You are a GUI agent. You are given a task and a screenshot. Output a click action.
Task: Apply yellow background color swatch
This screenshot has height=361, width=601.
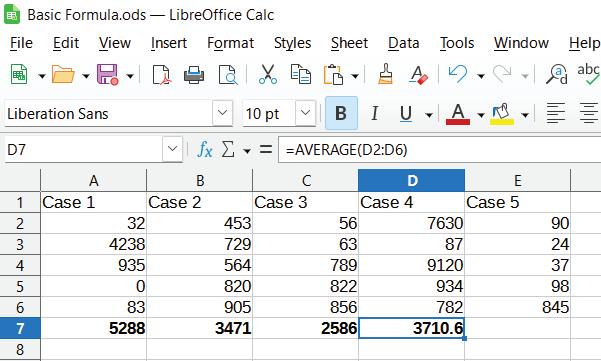coord(502,114)
